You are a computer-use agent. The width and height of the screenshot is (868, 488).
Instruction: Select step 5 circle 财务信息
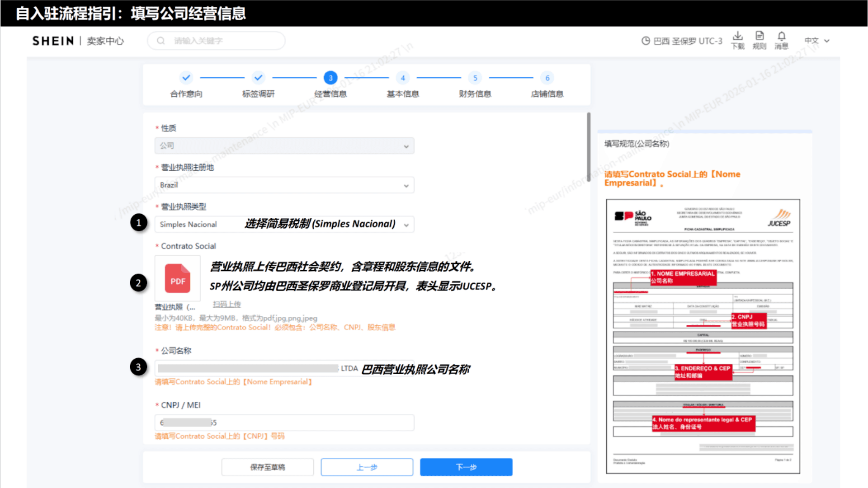pos(475,78)
